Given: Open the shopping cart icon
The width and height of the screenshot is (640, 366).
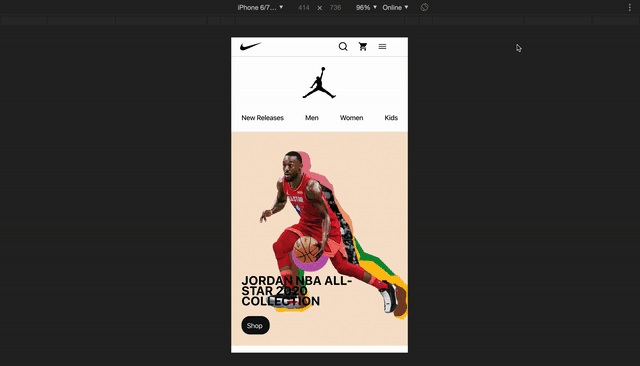Looking at the screenshot, I should click(x=362, y=47).
